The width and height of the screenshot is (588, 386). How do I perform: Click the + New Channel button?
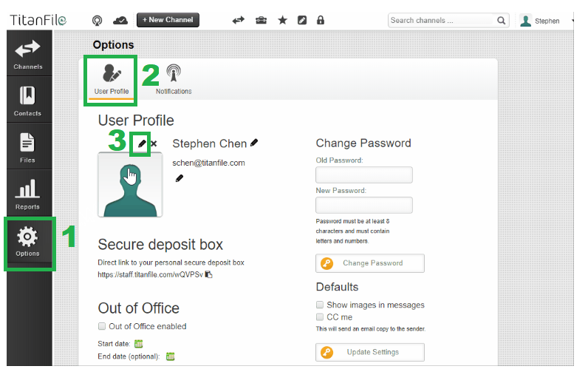click(x=168, y=20)
